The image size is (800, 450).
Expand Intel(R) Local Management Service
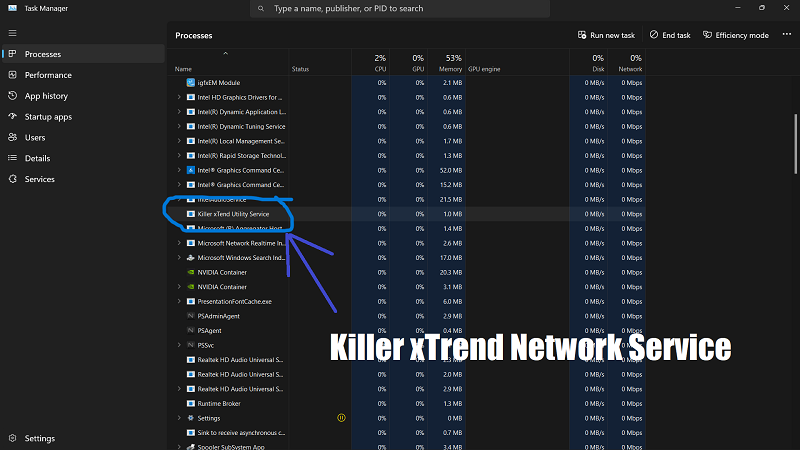[179, 141]
